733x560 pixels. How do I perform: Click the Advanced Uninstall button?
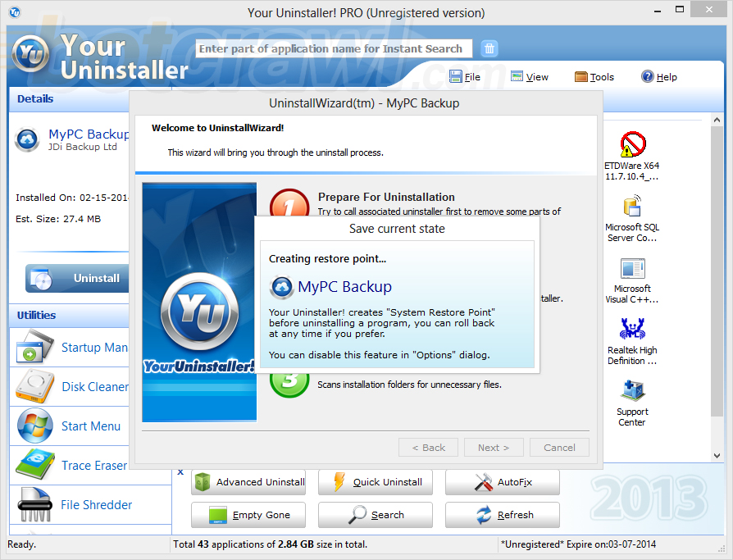pyautogui.click(x=248, y=482)
